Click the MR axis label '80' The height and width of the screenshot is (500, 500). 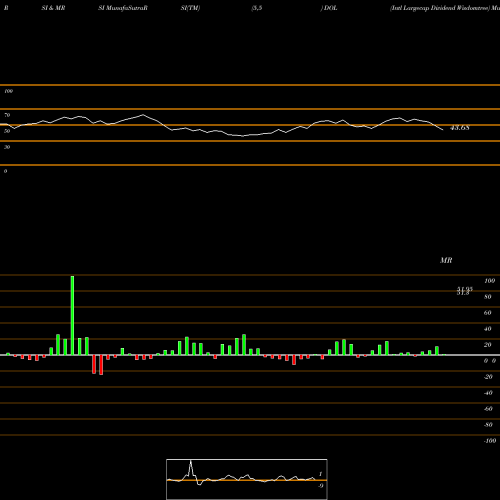488,297
